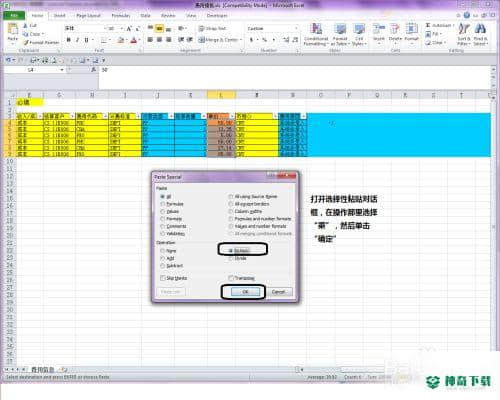Switch to the Formulas ribbon tab
Viewport: 500px width, 400px height.
click(121, 16)
